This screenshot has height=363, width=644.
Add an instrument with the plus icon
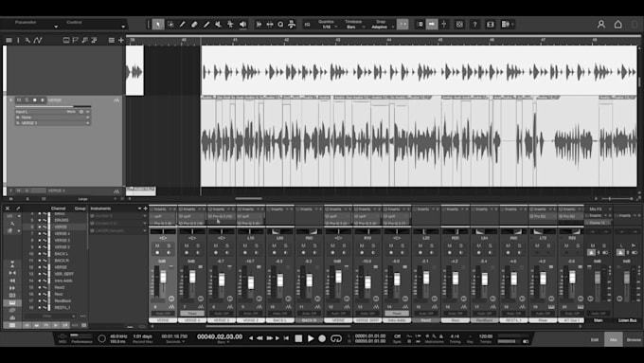coord(145,209)
